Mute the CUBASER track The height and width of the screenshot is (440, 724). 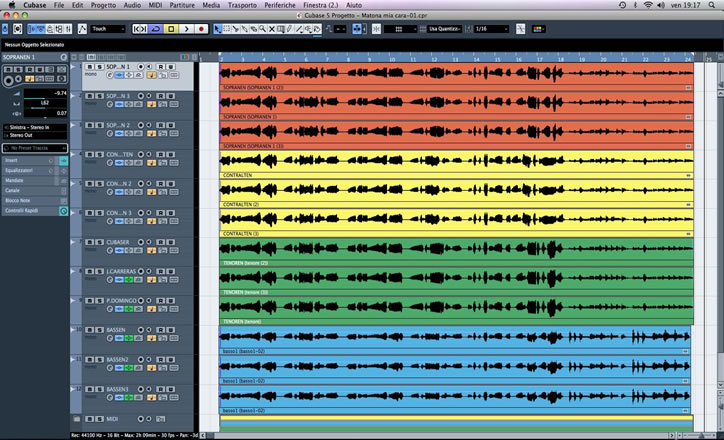(90, 242)
